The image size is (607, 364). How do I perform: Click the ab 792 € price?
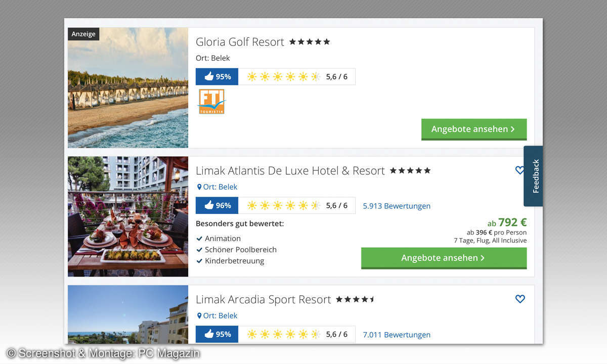point(507,222)
